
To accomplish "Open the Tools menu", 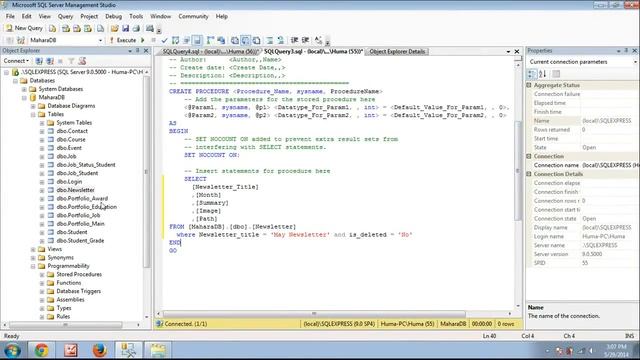I will tap(136, 16).
